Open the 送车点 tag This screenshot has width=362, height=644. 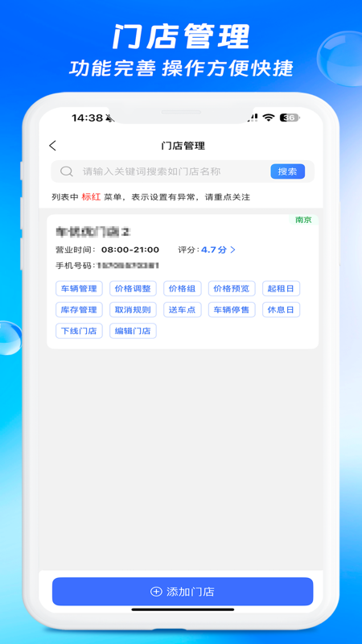pyautogui.click(x=183, y=310)
